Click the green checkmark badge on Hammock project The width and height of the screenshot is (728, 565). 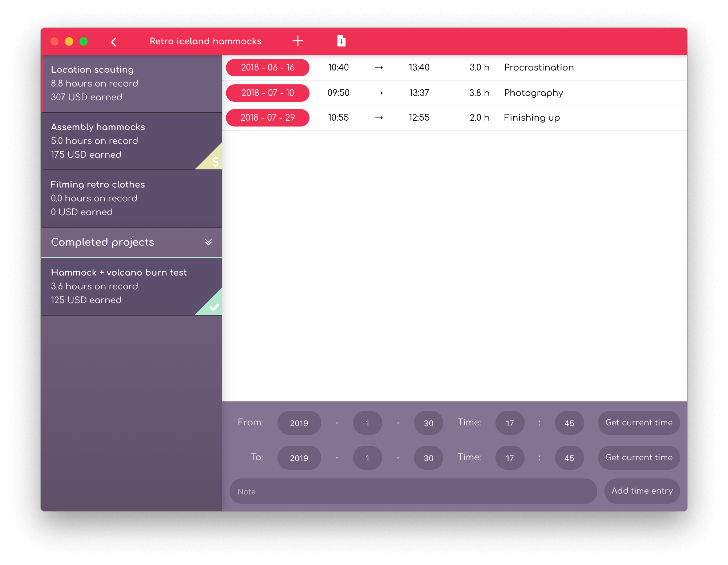point(214,306)
